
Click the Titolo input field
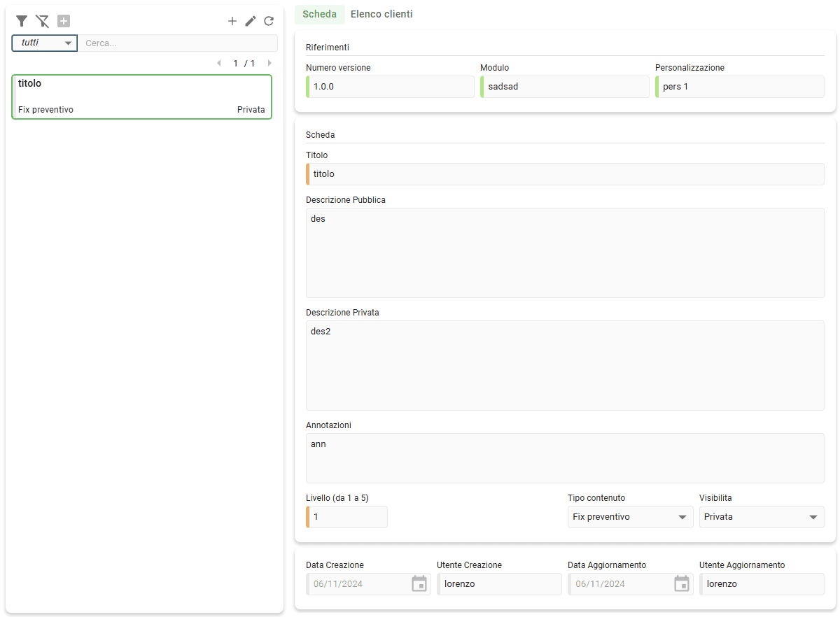click(x=566, y=174)
